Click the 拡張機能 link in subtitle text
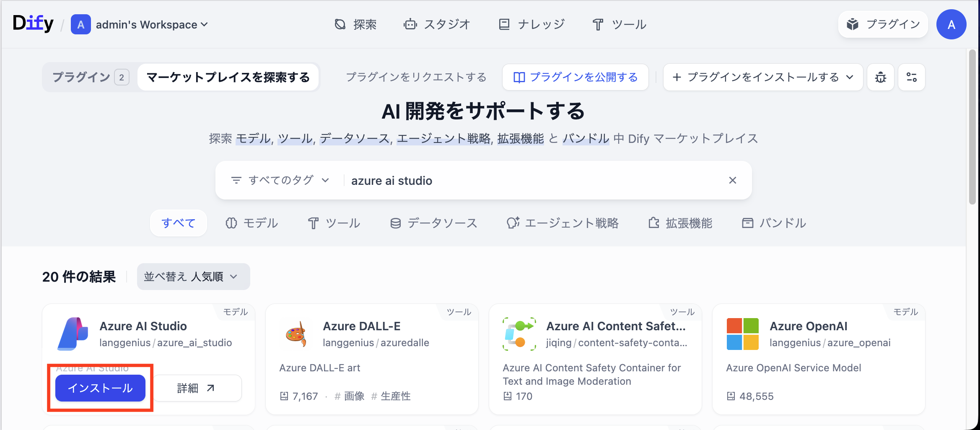Viewport: 980px width, 430px height. tap(521, 139)
